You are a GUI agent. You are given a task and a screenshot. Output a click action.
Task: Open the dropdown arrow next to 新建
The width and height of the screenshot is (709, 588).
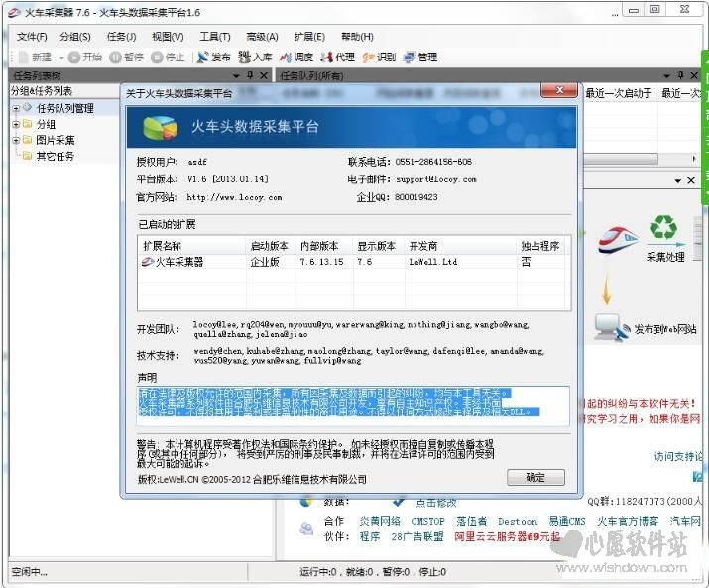(x=61, y=58)
